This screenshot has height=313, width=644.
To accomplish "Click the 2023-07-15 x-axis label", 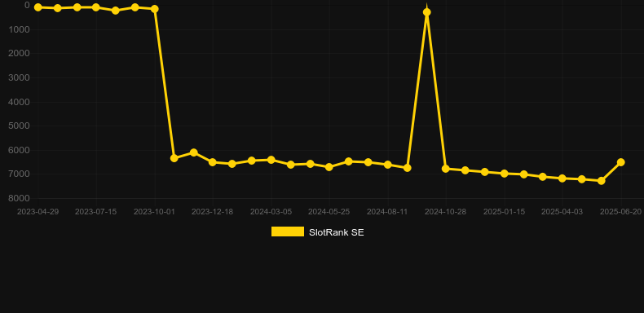I will click(95, 212).
